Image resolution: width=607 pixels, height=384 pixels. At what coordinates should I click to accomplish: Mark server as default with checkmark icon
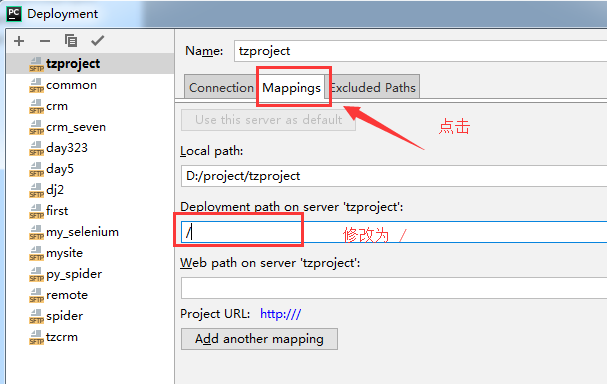point(98,41)
